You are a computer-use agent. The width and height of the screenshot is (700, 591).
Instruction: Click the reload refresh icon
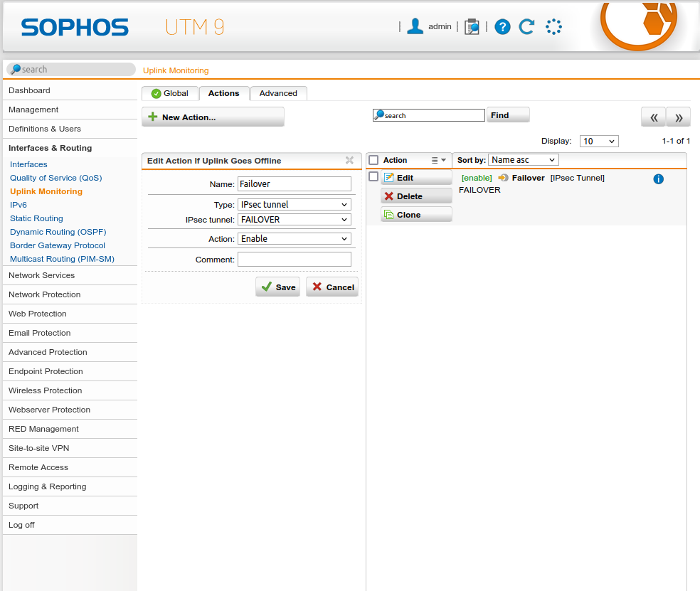(x=526, y=27)
